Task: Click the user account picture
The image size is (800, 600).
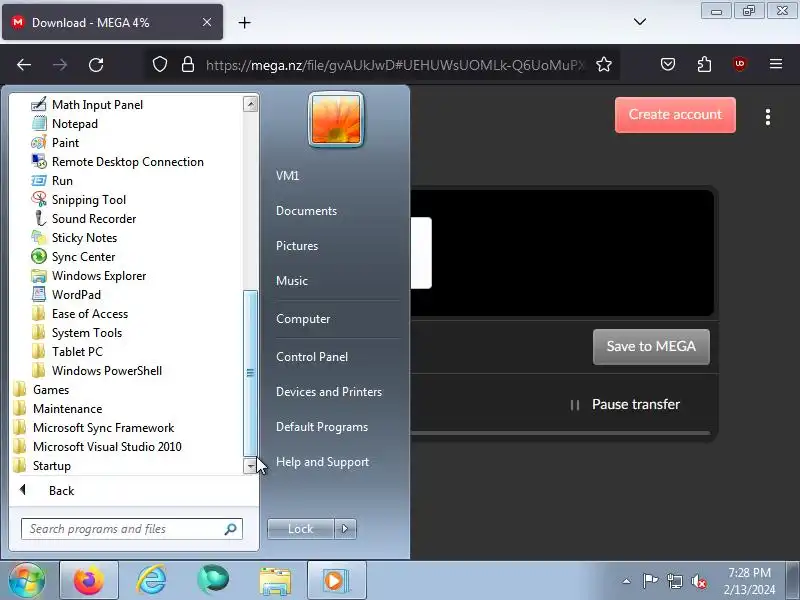Action: coord(336,119)
